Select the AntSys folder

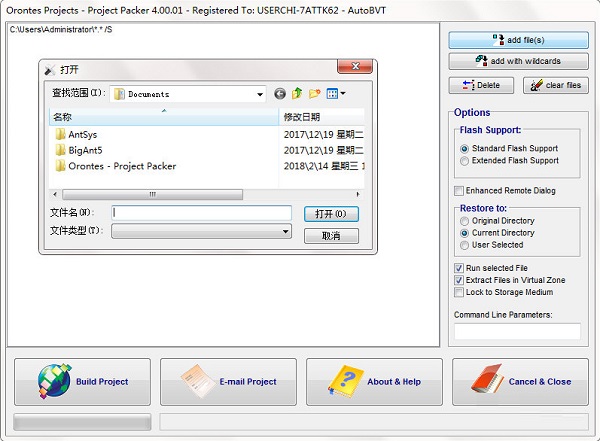[x=83, y=135]
